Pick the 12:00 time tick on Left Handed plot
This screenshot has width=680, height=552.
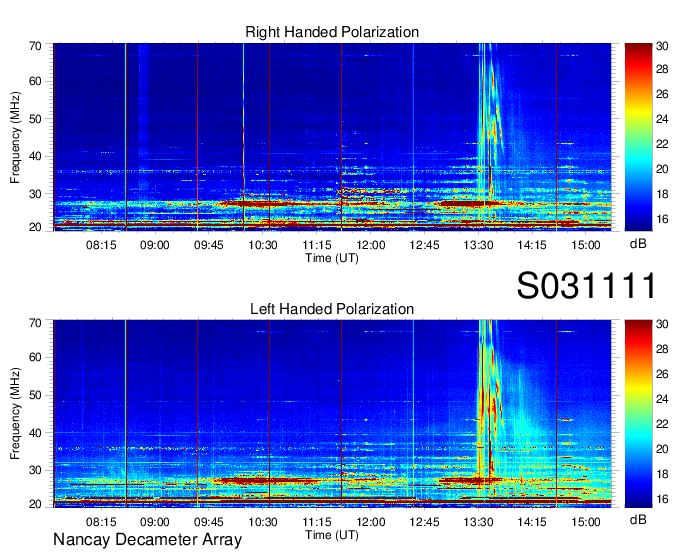click(371, 521)
